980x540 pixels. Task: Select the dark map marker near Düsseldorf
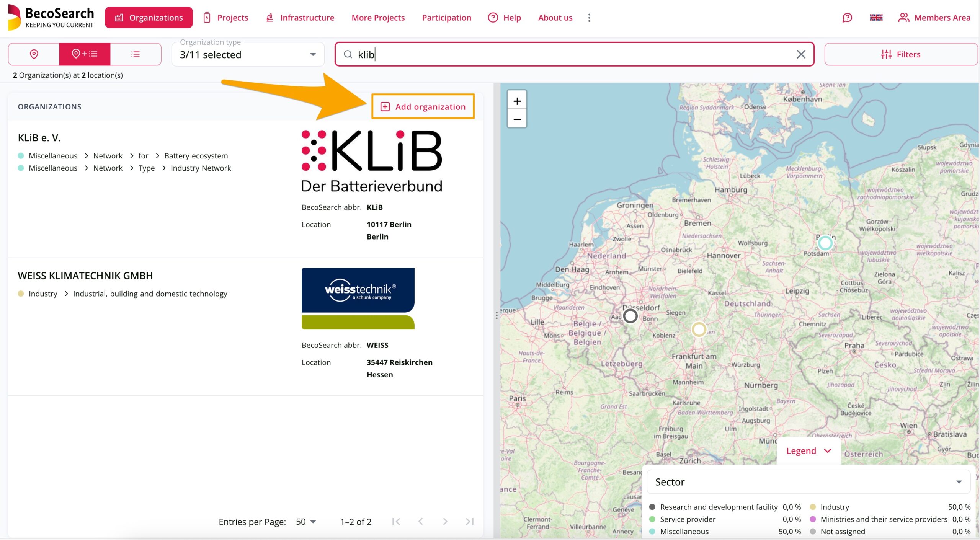click(630, 316)
